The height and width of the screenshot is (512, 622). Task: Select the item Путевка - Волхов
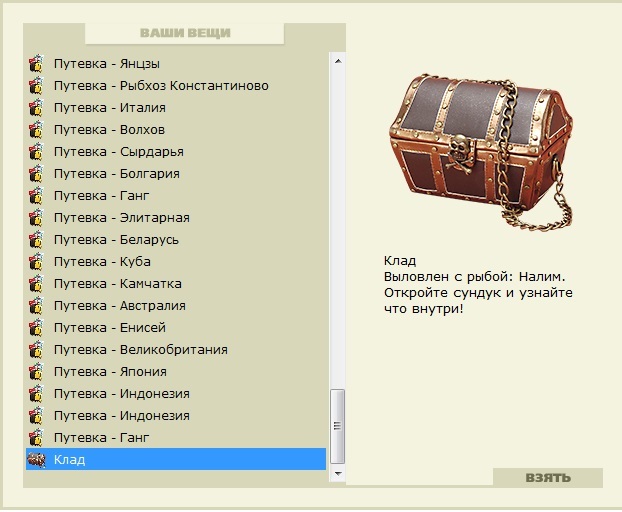point(176,130)
